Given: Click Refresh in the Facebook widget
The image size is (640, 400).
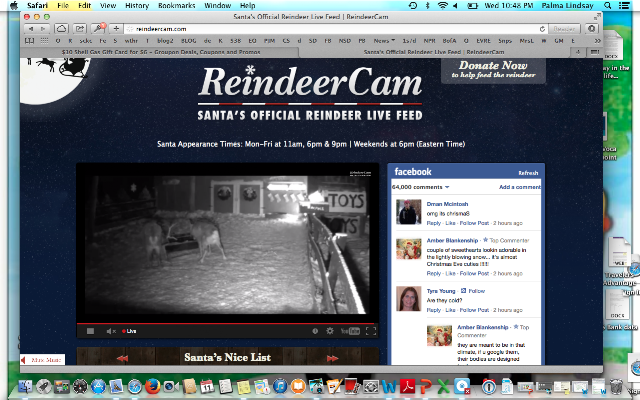Looking at the screenshot, I should (x=528, y=173).
